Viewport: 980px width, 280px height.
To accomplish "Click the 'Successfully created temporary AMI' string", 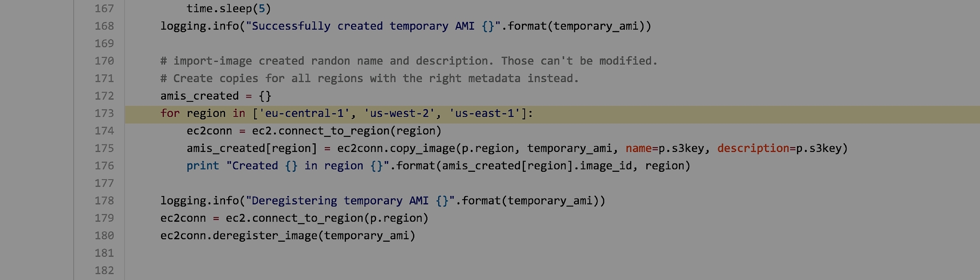I will [373, 26].
